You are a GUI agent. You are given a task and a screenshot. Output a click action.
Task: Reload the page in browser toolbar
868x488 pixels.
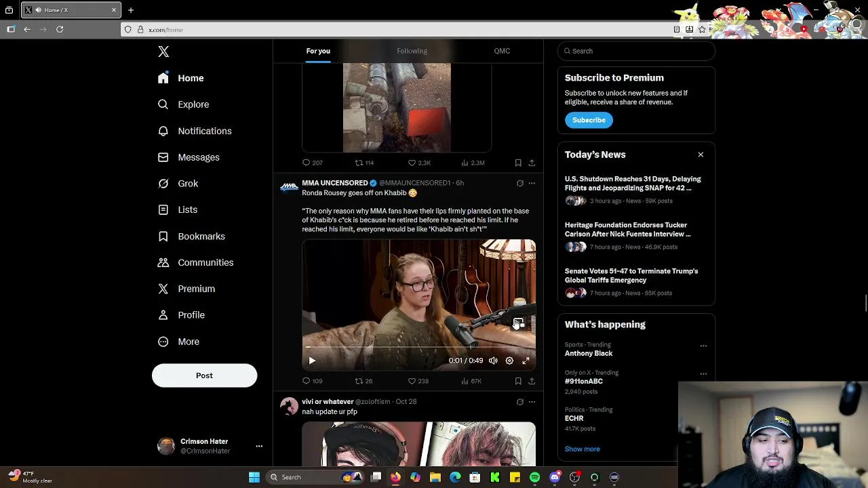point(60,29)
